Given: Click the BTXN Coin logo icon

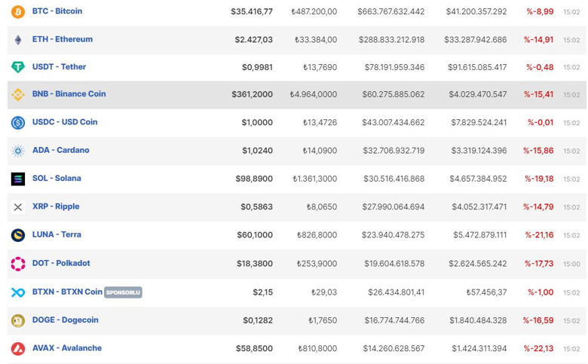Looking at the screenshot, I should pos(18,292).
